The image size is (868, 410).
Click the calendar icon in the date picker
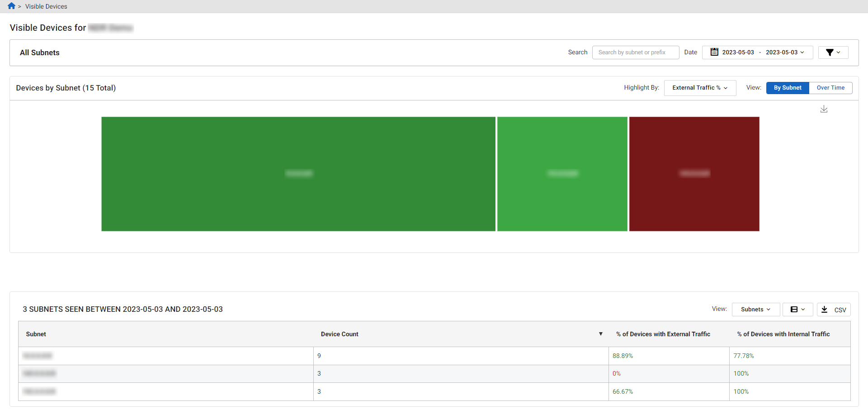pos(713,52)
